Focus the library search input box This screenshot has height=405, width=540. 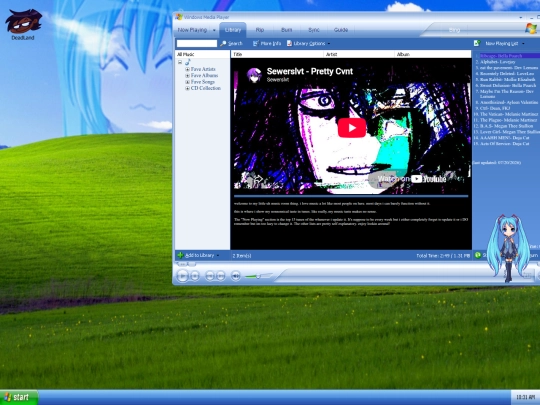pos(197,43)
